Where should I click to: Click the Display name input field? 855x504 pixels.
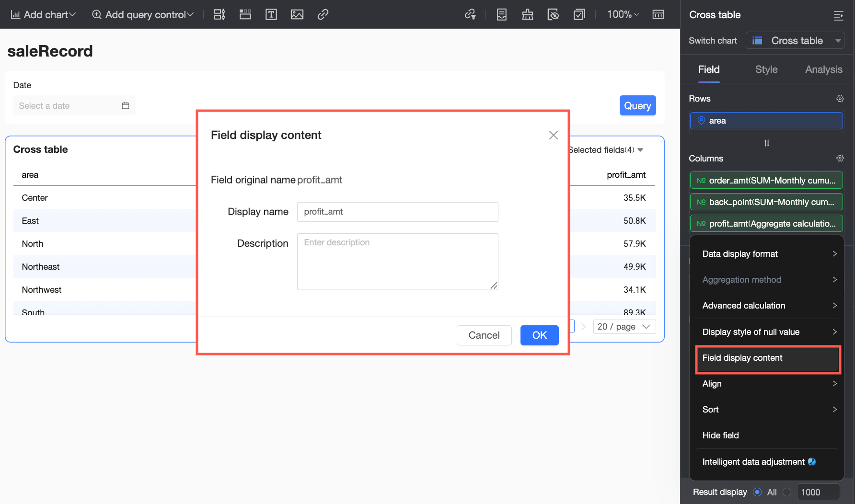398,212
